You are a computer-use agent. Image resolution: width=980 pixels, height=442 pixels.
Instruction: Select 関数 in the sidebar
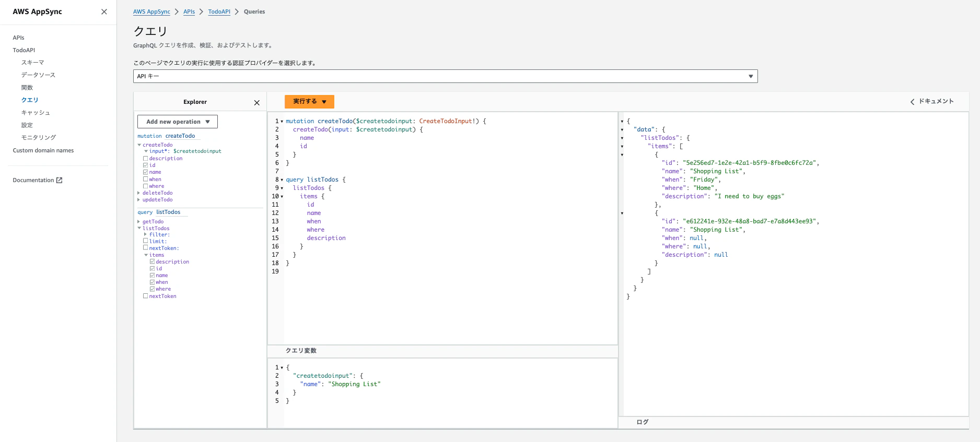[x=27, y=88]
